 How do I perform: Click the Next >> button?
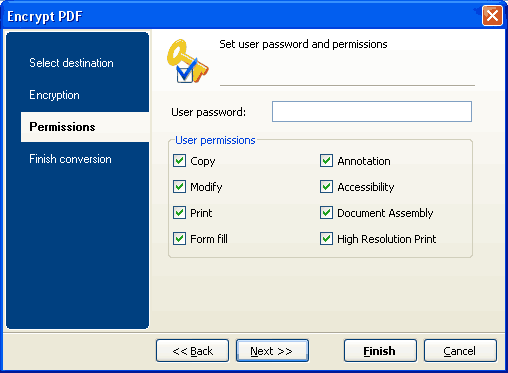pos(272,351)
